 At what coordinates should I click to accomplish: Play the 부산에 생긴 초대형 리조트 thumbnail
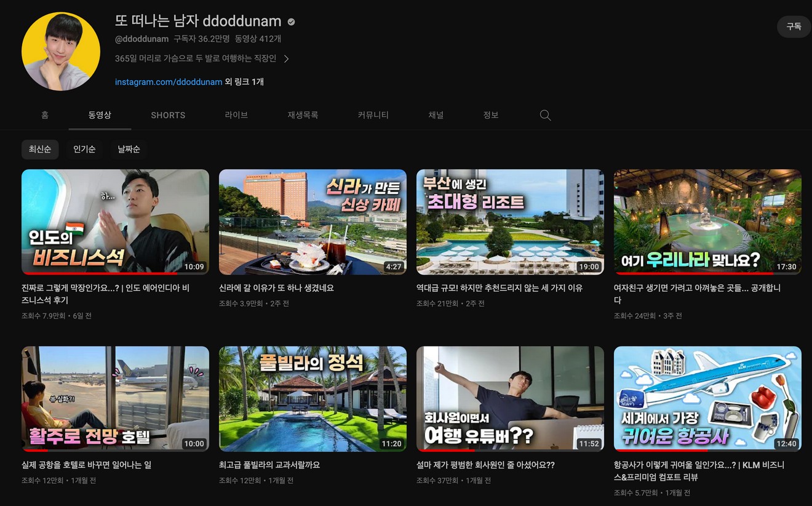pos(510,222)
